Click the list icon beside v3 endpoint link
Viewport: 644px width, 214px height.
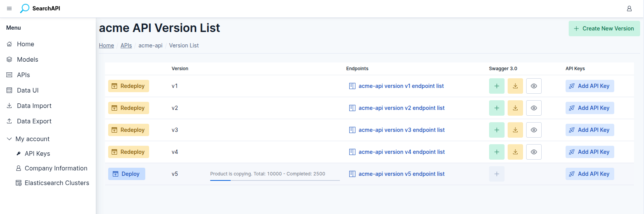(352, 130)
